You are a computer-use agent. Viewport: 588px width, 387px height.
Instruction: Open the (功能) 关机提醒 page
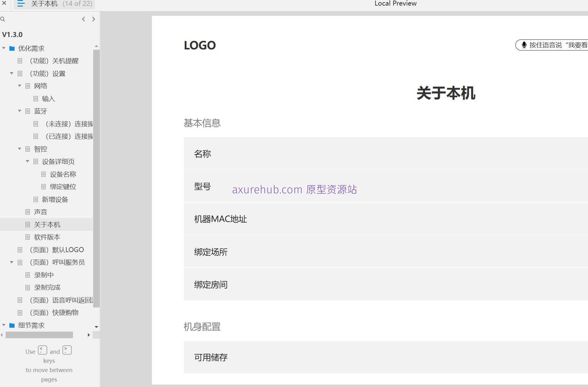[x=54, y=61]
